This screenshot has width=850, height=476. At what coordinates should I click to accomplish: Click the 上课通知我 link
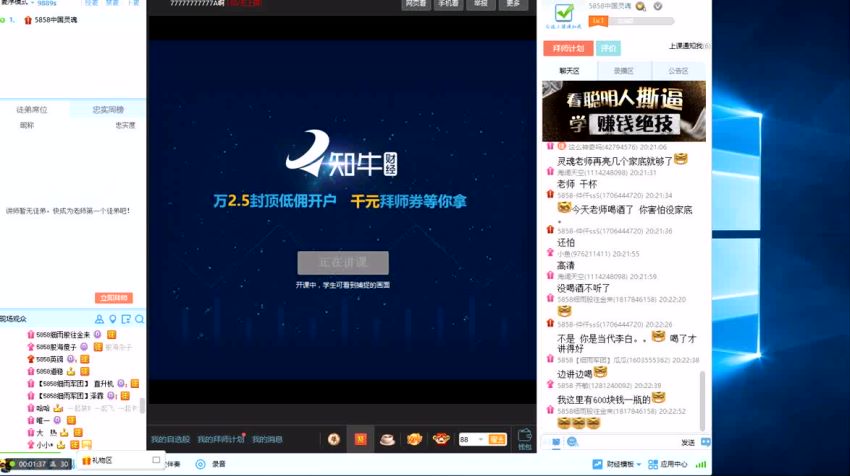(x=686, y=46)
